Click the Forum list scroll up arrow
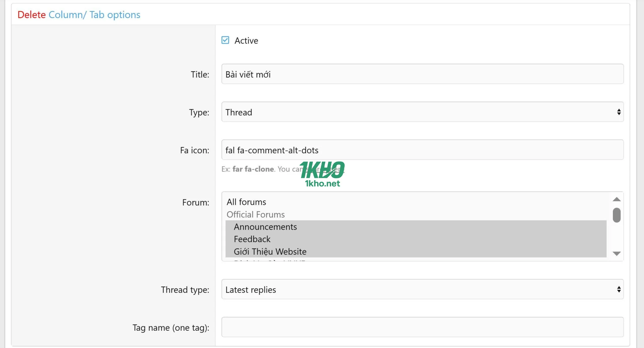The height and width of the screenshot is (348, 644). (x=617, y=199)
